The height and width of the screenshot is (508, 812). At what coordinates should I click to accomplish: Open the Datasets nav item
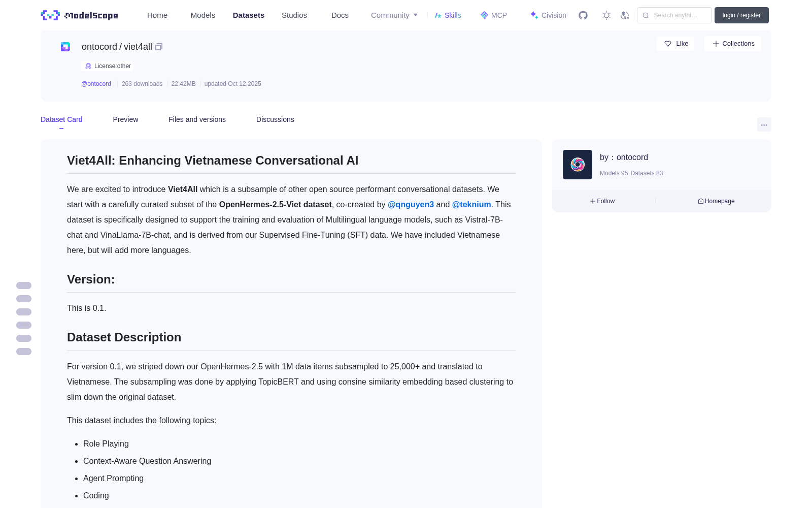click(249, 15)
